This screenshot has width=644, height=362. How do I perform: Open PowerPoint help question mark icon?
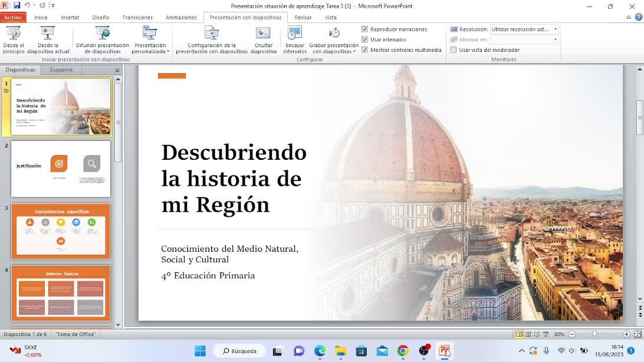639,17
